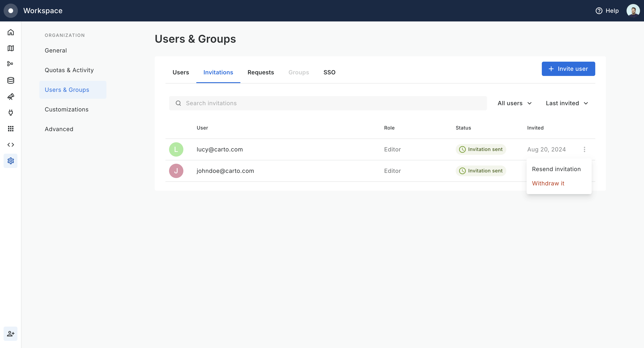Open the Connections plug icon
Image resolution: width=644 pixels, height=348 pixels.
(x=11, y=113)
